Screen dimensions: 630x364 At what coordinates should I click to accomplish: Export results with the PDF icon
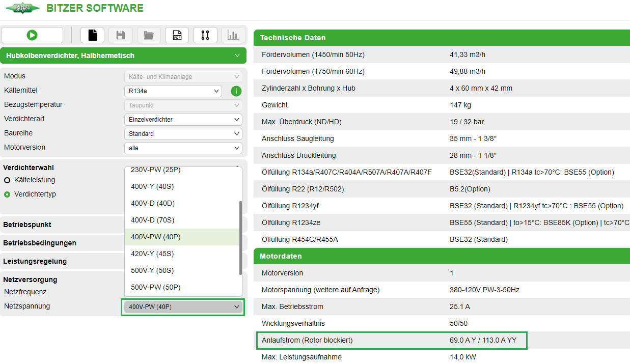[x=177, y=35]
